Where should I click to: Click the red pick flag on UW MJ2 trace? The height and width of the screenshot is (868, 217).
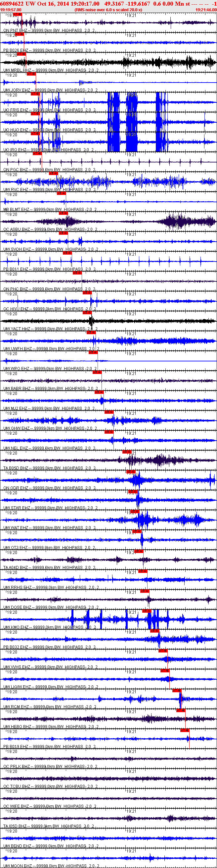(x=99, y=392)
